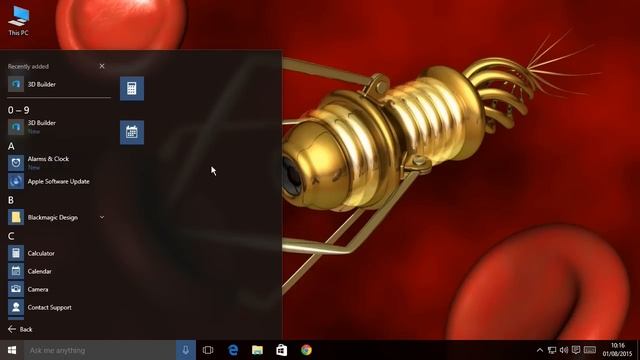Open the Action Center notifications
Screen dimensions: 640x360
[576, 350]
